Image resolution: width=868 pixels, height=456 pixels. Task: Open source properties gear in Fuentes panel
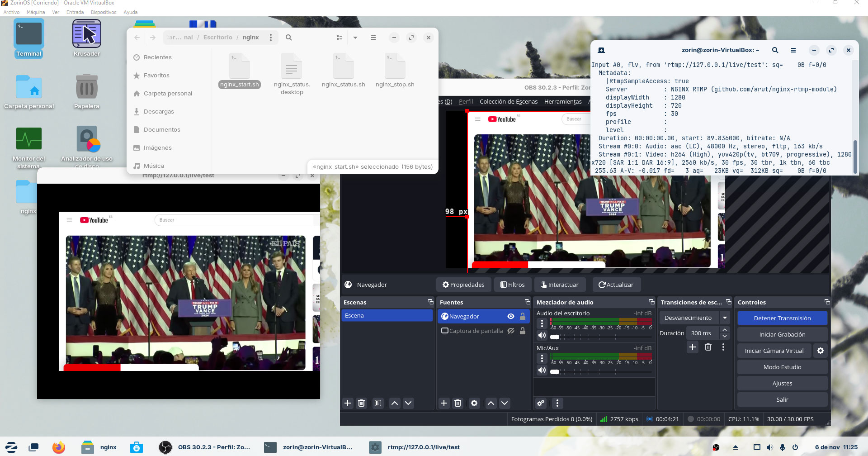pyautogui.click(x=474, y=403)
